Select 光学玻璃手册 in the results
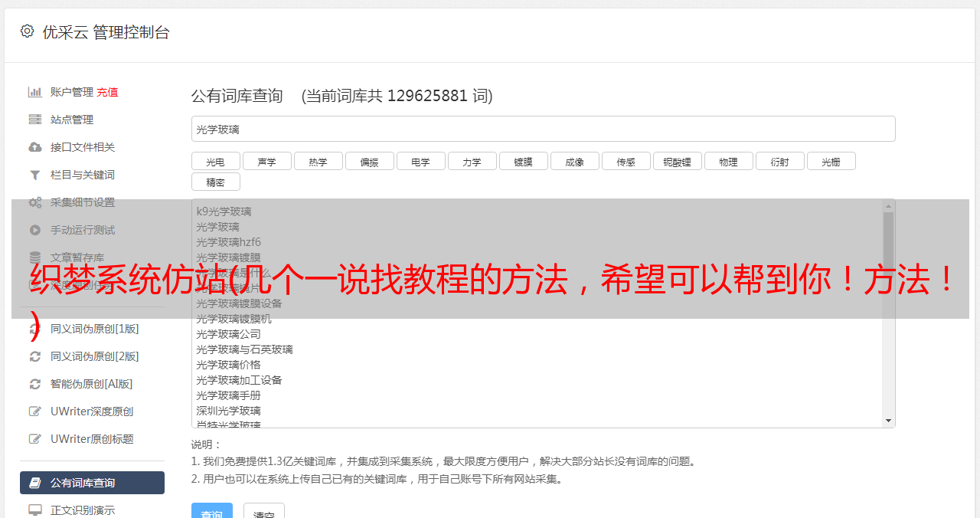Image resolution: width=980 pixels, height=518 pixels. (228, 395)
